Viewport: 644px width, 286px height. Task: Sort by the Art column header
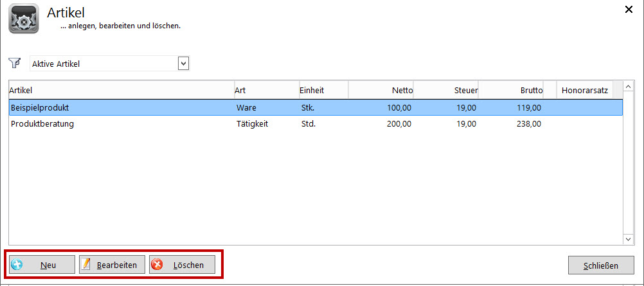[x=265, y=91]
